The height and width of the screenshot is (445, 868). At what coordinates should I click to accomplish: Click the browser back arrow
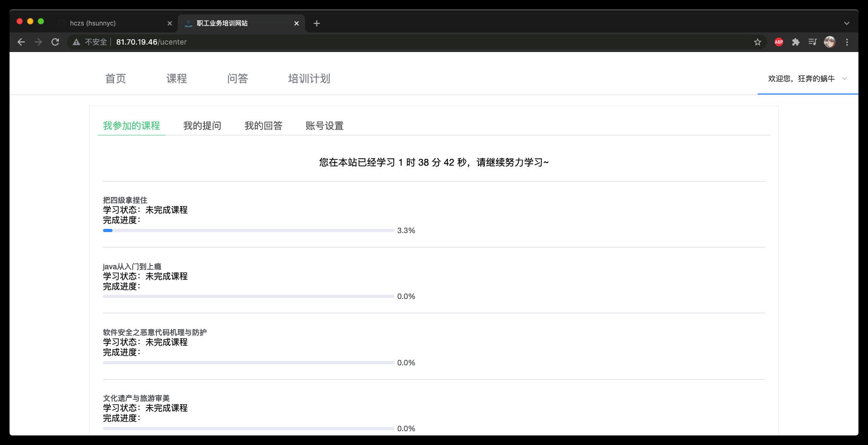pos(21,42)
